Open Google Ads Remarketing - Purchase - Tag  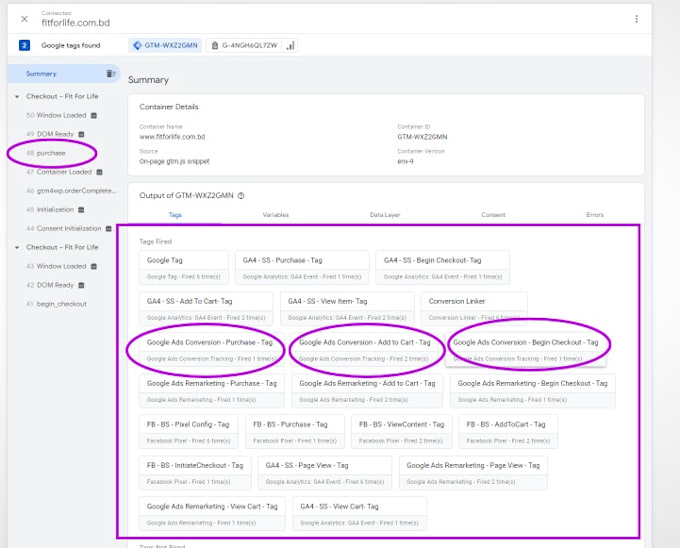[x=212, y=391]
